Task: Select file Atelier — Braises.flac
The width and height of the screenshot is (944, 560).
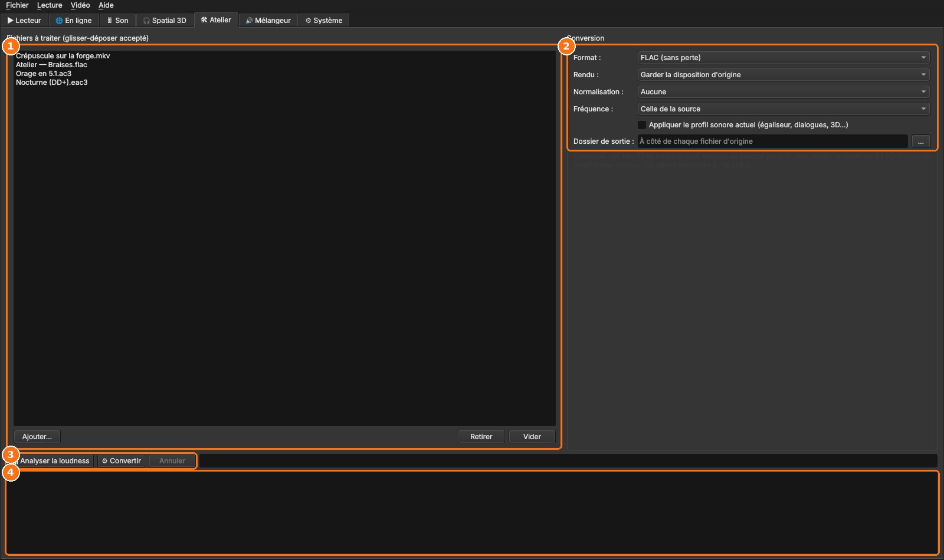Action: pos(284,65)
